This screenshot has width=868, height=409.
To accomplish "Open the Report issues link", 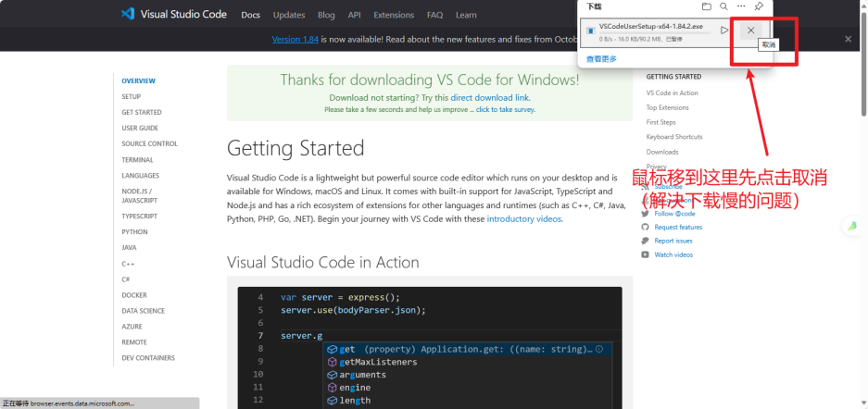I will (x=673, y=241).
